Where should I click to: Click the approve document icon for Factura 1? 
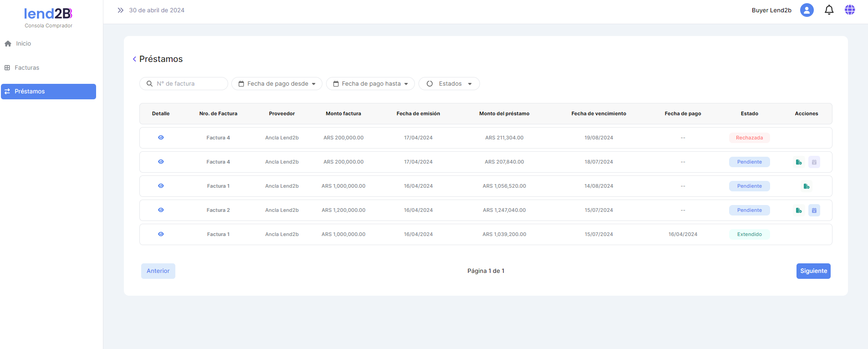(806, 186)
